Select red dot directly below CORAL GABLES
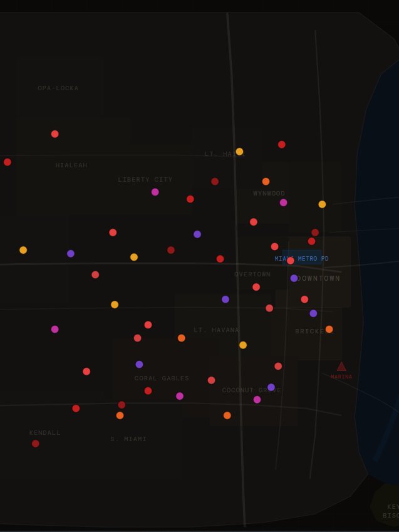The image size is (399, 532). coord(148,391)
